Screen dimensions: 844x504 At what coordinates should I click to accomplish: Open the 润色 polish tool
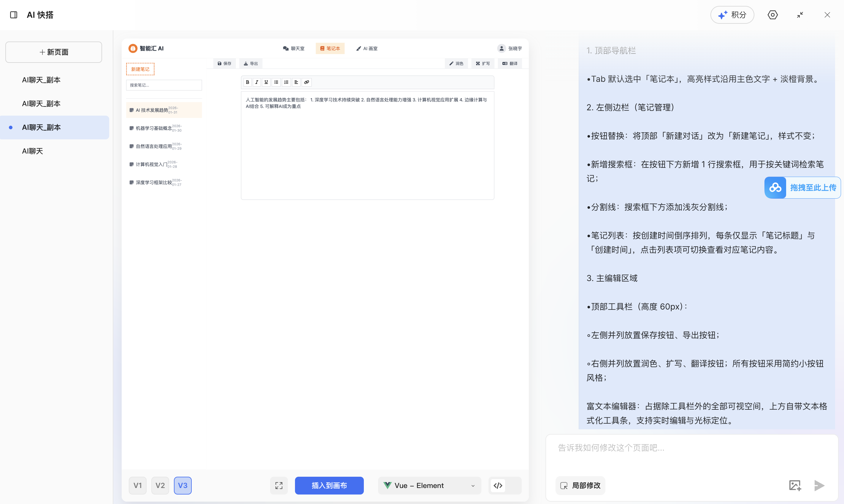[456, 63]
